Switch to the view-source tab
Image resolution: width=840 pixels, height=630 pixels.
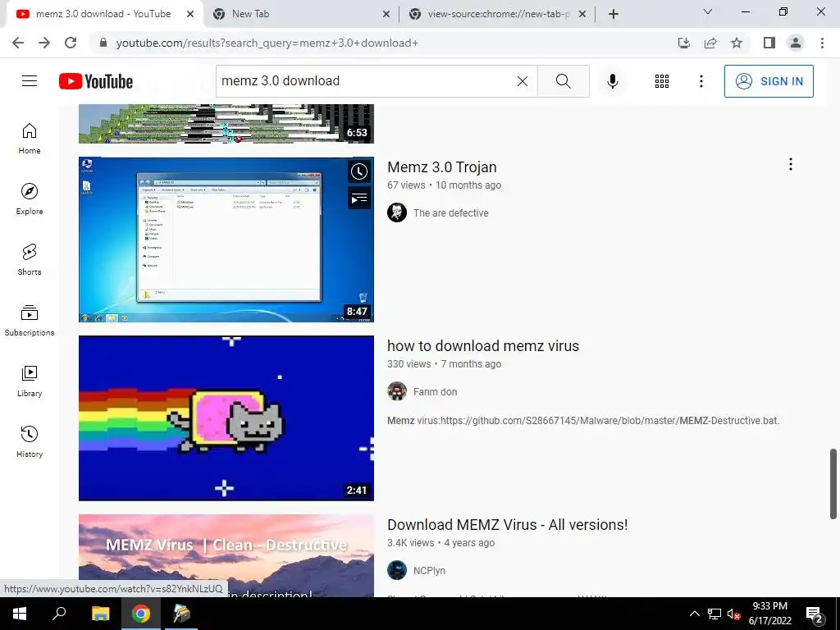tap(499, 14)
